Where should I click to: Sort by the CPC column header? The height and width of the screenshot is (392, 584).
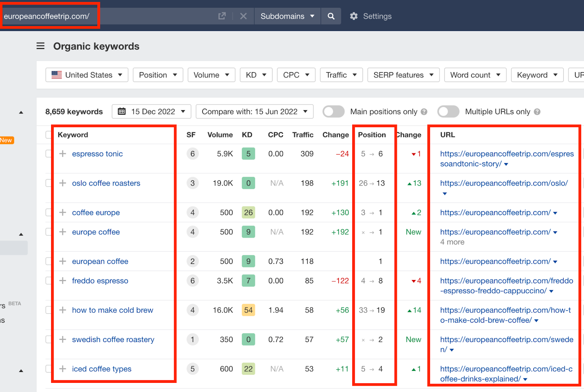[276, 135]
